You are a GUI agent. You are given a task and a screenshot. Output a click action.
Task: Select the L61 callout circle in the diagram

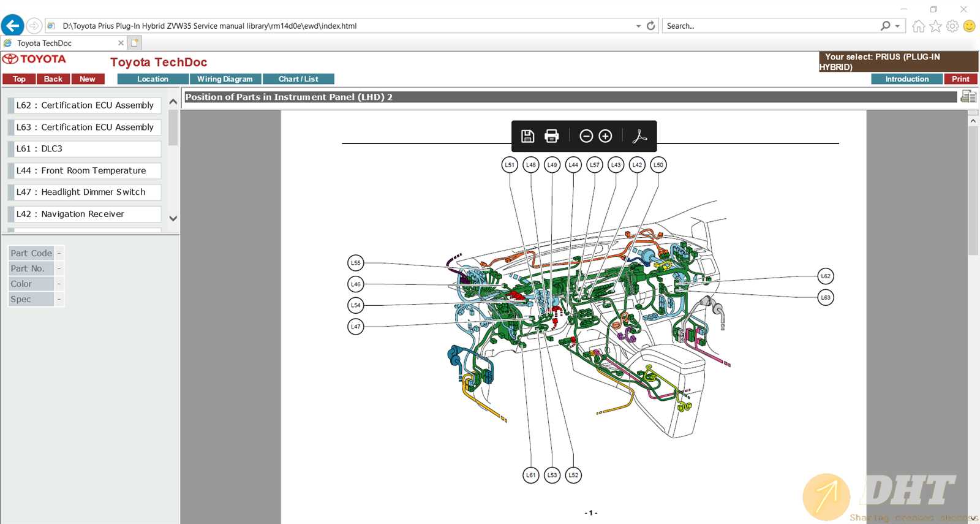pyautogui.click(x=531, y=475)
